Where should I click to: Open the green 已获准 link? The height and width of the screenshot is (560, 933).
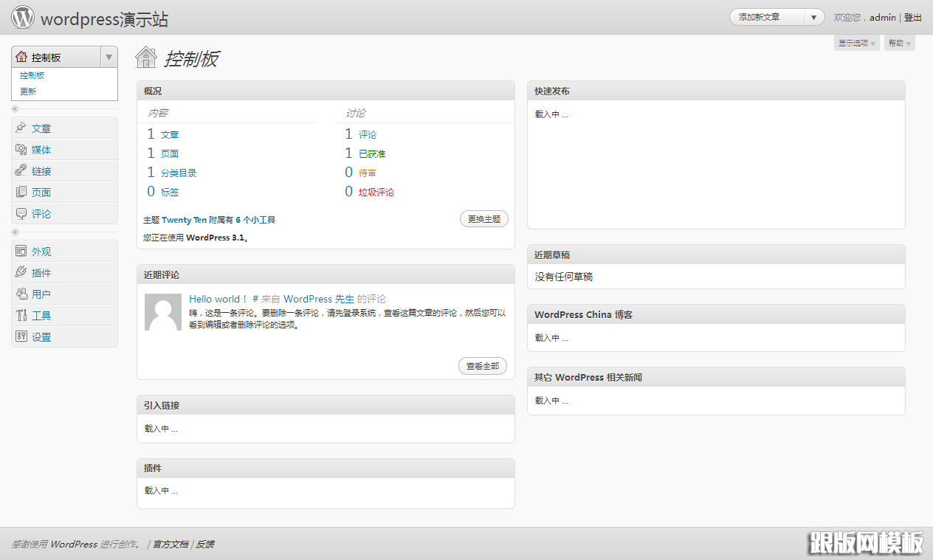coord(372,153)
